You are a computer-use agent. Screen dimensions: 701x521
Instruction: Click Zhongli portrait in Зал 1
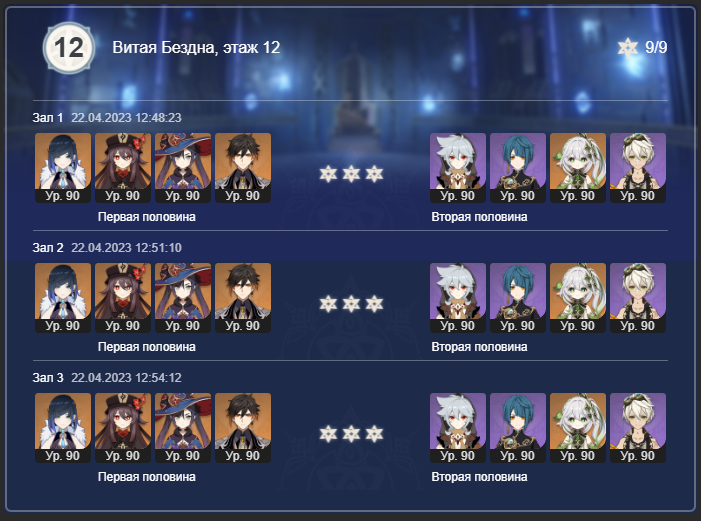(243, 168)
